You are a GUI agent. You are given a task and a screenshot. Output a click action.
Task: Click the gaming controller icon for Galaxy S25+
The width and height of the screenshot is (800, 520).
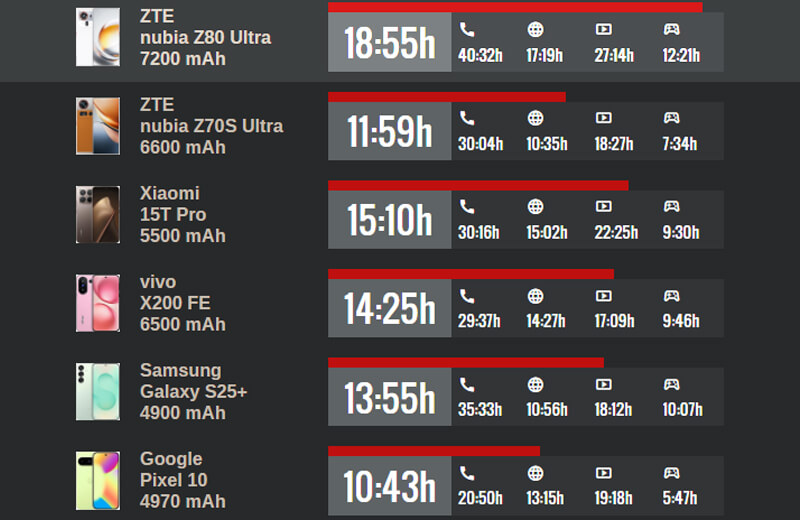tap(672, 384)
